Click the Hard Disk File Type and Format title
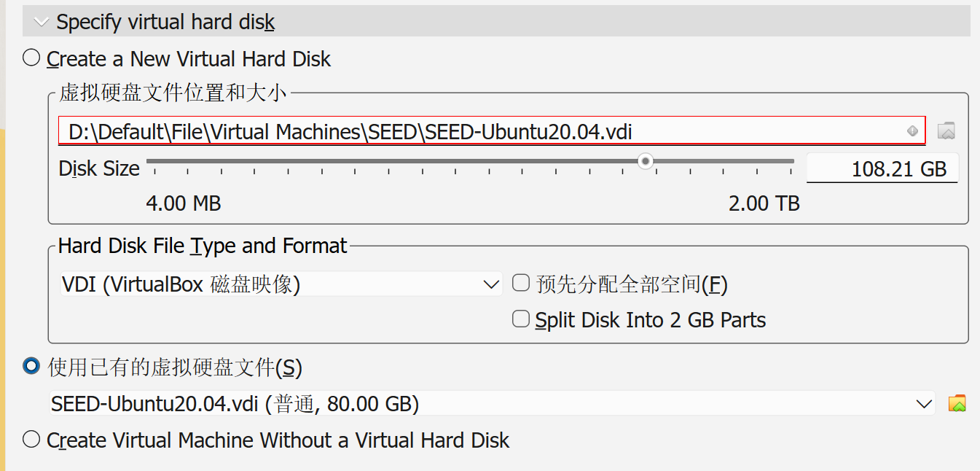Screen dimensions: 980x471 203,246
